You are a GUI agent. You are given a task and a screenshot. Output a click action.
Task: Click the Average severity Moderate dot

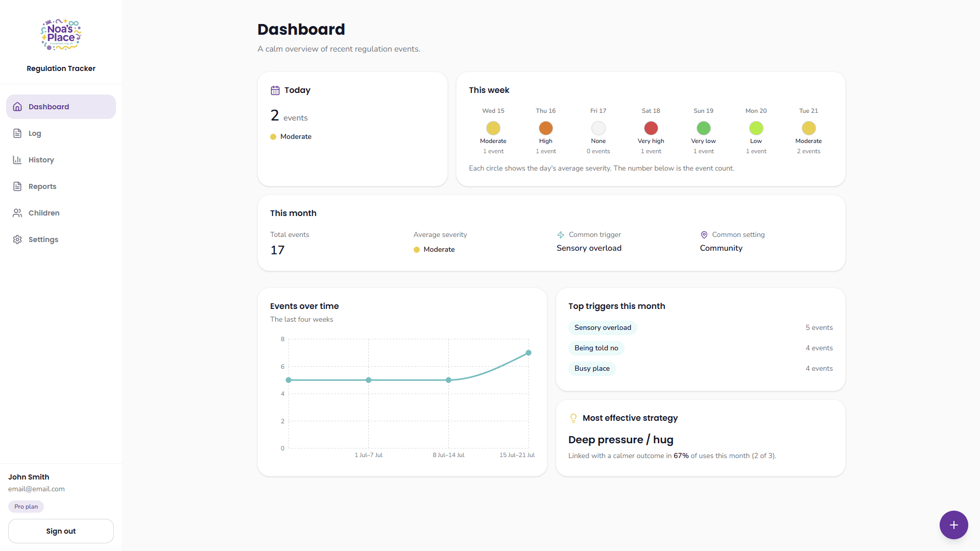(417, 250)
